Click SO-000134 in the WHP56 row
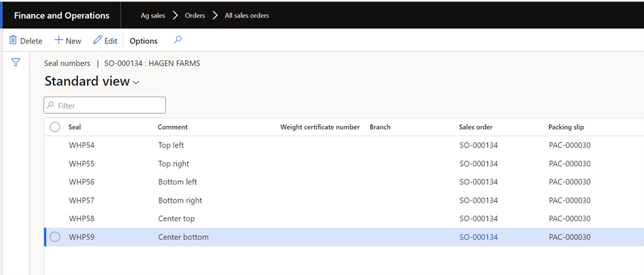Screen dimensions: 644x275 [x=478, y=182]
